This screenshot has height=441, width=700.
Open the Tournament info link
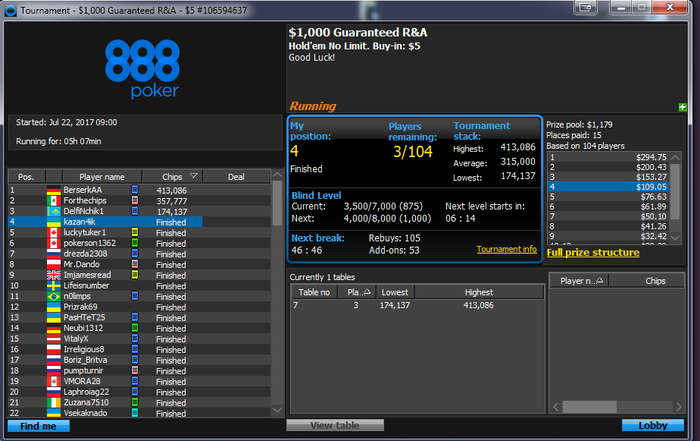[x=506, y=249]
